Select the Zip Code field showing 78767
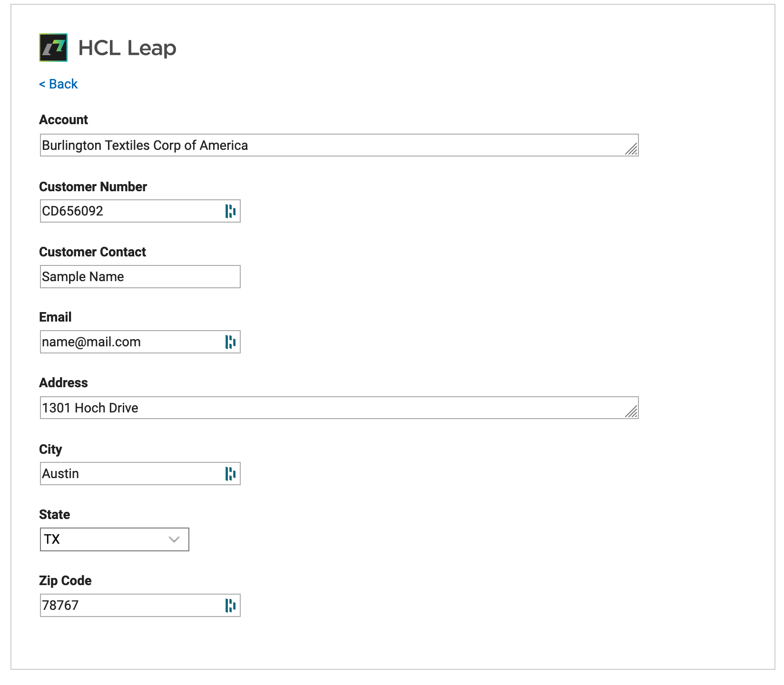 (140, 606)
